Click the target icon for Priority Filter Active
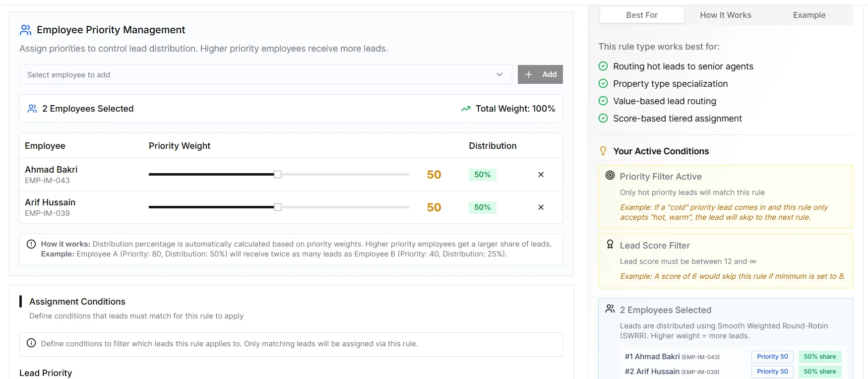Screen dimensions: 868x379 (x=610, y=175)
